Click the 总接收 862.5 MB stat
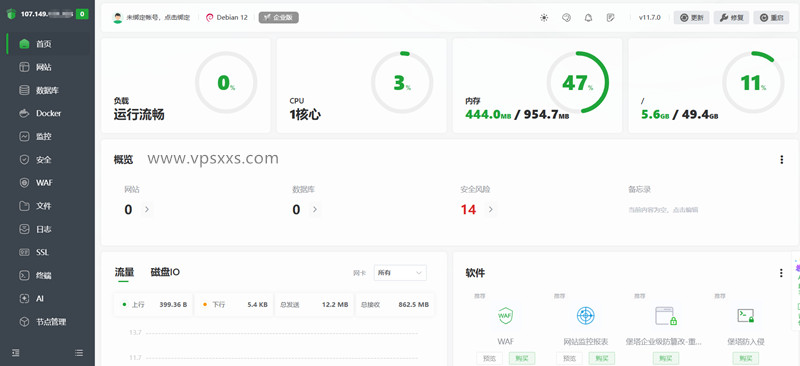This screenshot has height=366, width=800. click(395, 305)
